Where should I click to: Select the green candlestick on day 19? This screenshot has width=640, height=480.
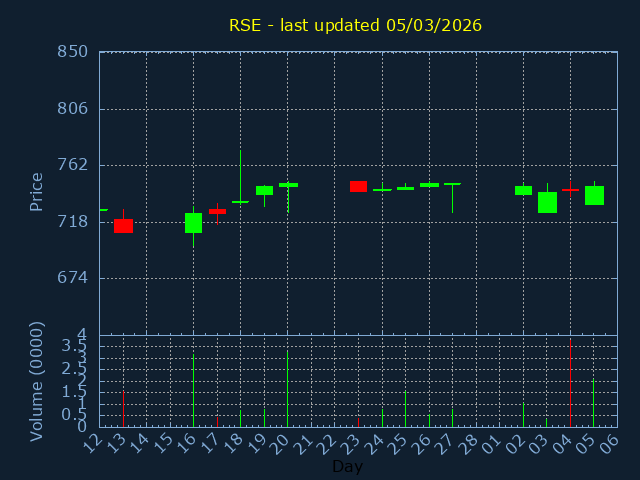(x=264, y=190)
